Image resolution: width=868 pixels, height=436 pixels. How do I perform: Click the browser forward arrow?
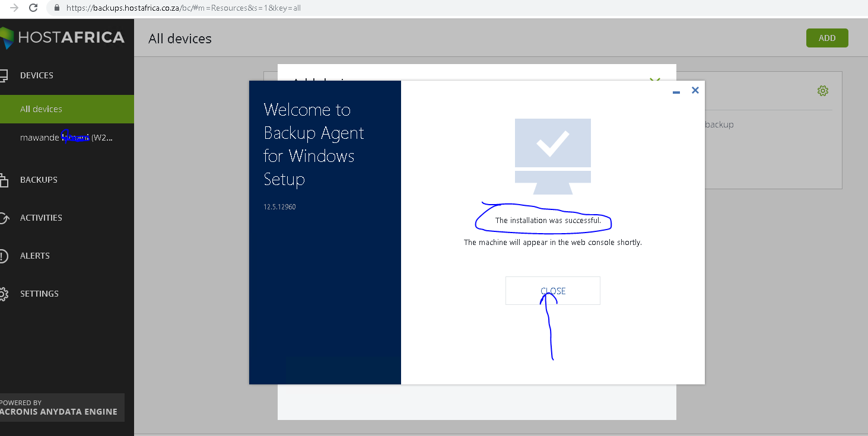14,8
